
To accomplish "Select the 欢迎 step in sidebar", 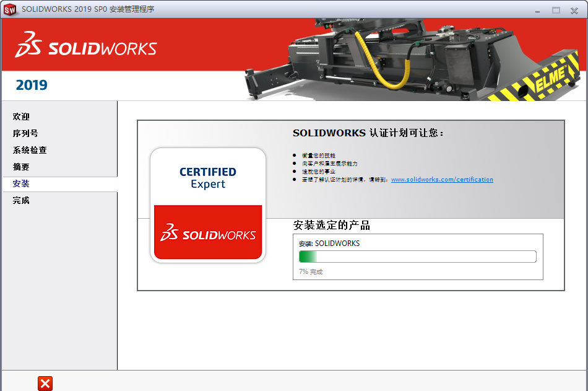I will (x=21, y=117).
